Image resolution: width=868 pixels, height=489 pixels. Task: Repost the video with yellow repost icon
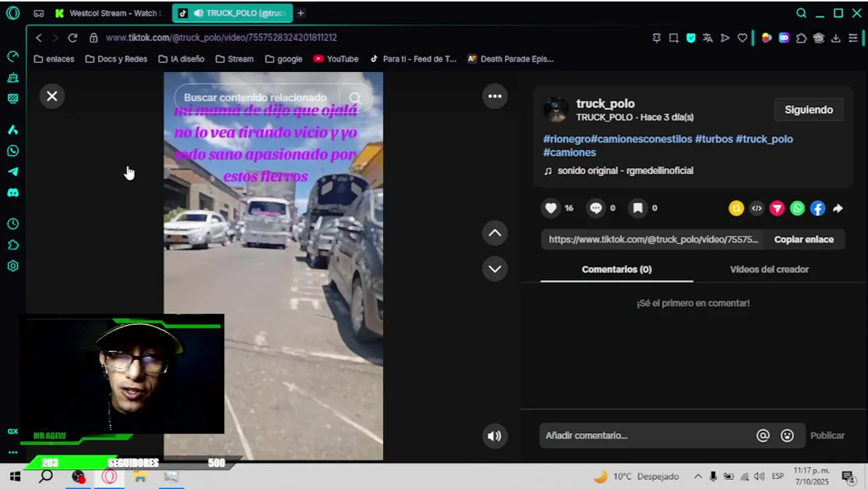[736, 209]
